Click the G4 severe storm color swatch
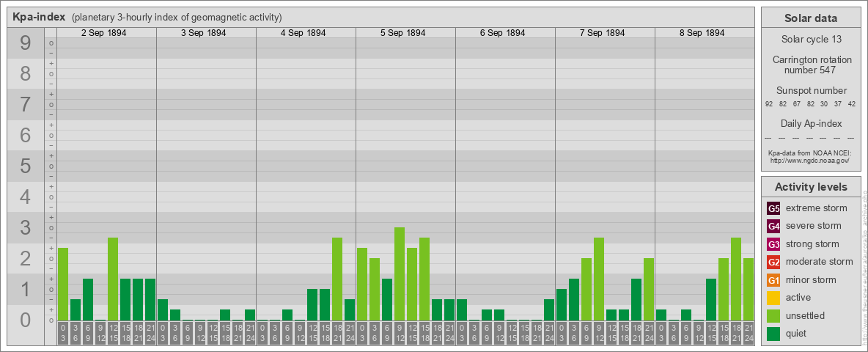 pos(773,226)
